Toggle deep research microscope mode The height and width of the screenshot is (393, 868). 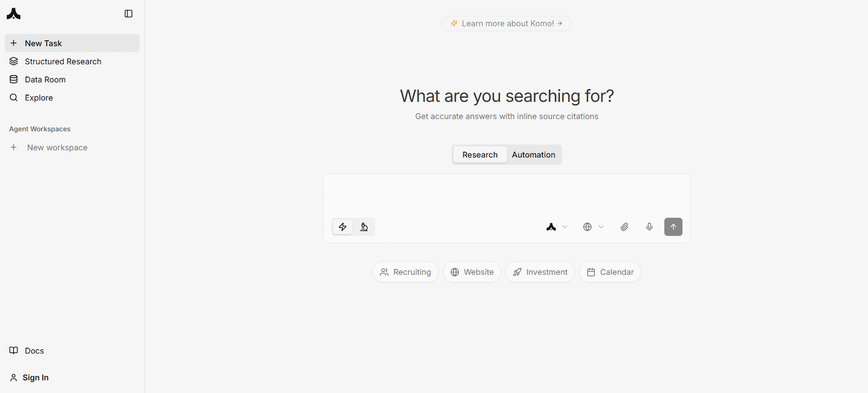tap(364, 227)
